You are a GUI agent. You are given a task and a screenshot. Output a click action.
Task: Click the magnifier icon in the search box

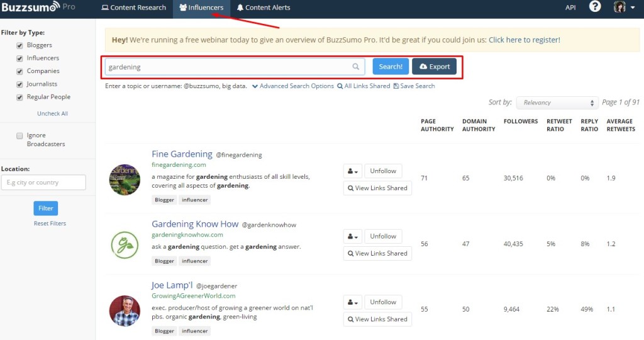pos(356,67)
